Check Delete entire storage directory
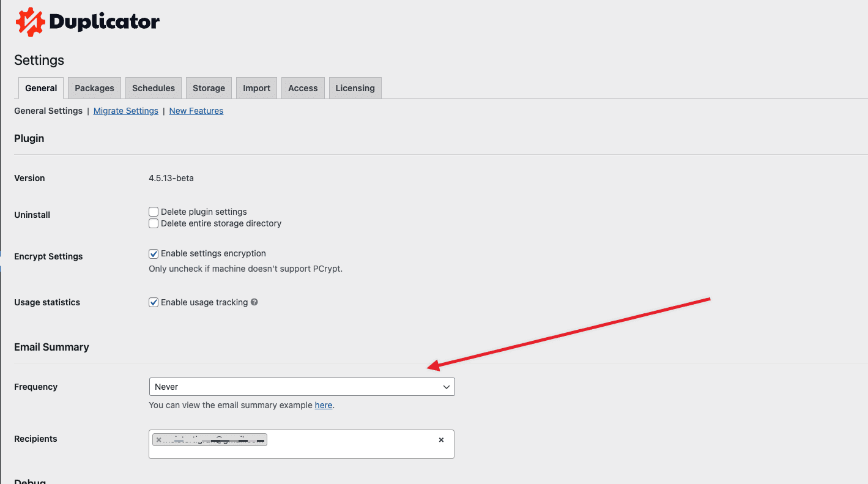Screen dimensions: 868x484 point(154,223)
